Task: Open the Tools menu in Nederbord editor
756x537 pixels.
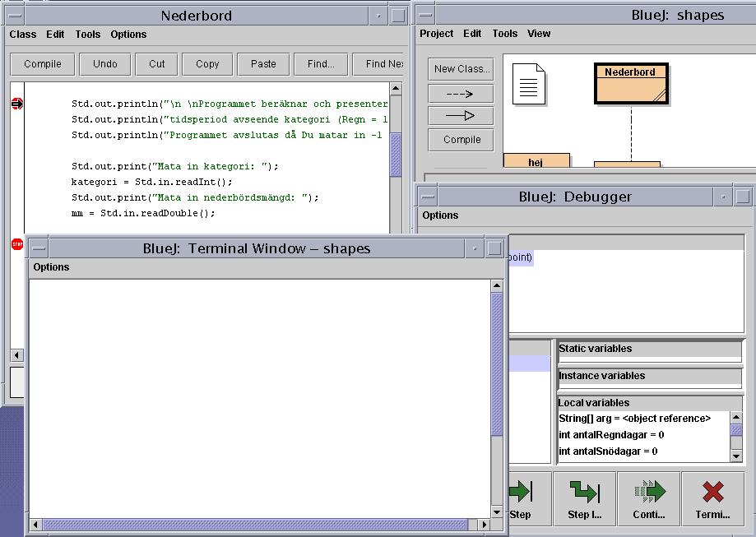Action: pos(88,35)
